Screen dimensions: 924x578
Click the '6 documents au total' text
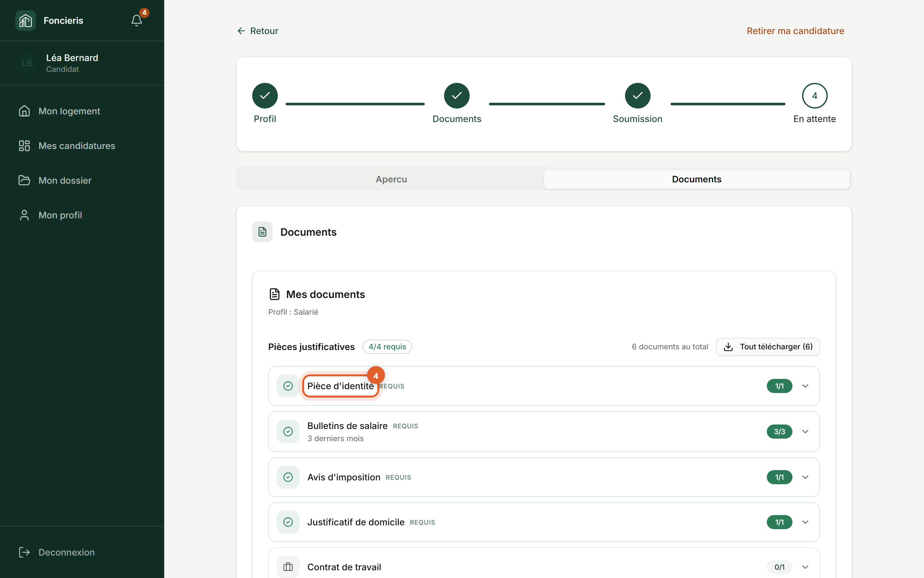coord(670,347)
